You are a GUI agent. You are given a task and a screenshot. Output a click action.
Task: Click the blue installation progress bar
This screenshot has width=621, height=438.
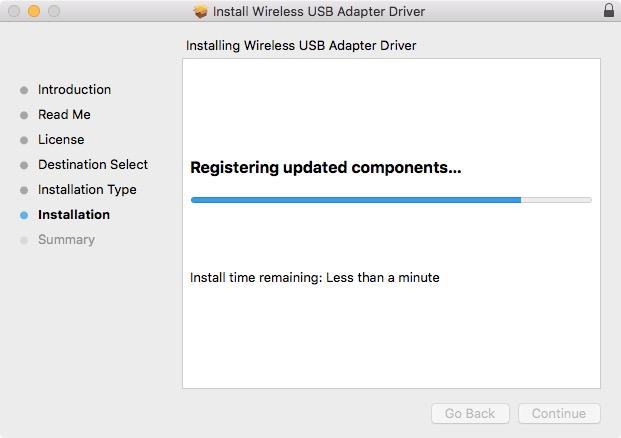(x=391, y=200)
